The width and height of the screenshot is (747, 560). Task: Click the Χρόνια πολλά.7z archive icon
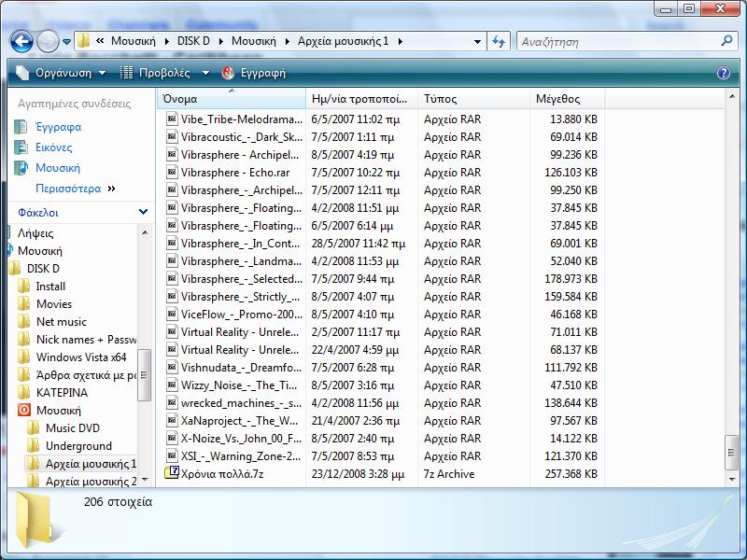click(172, 473)
